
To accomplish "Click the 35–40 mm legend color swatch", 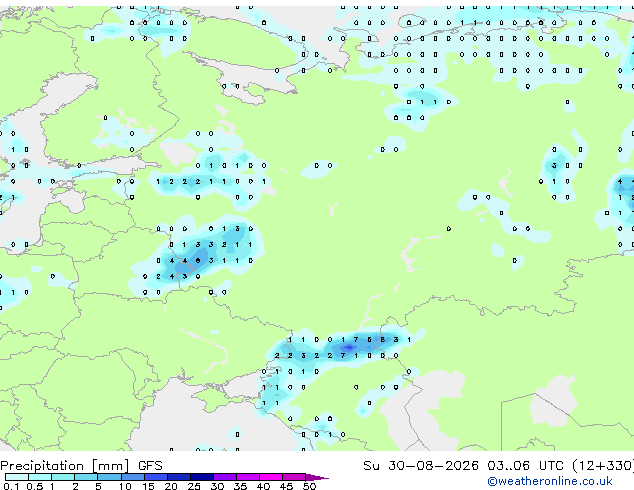I will coord(247,477).
